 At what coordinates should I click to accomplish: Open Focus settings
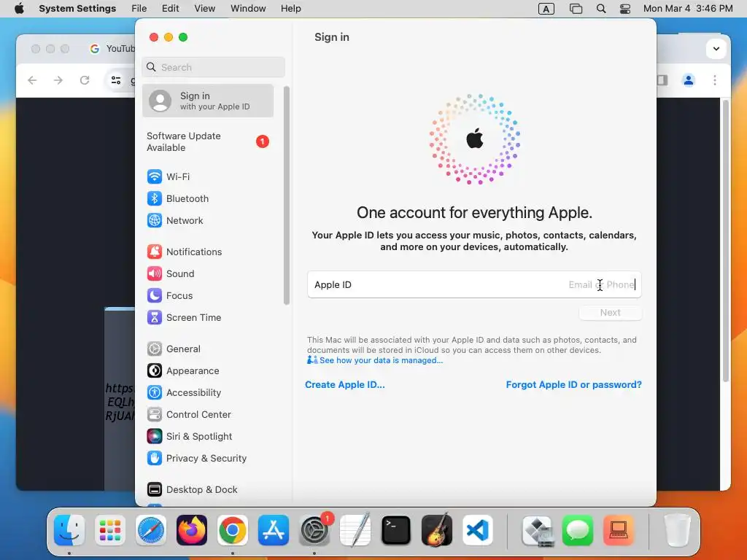tap(169, 296)
